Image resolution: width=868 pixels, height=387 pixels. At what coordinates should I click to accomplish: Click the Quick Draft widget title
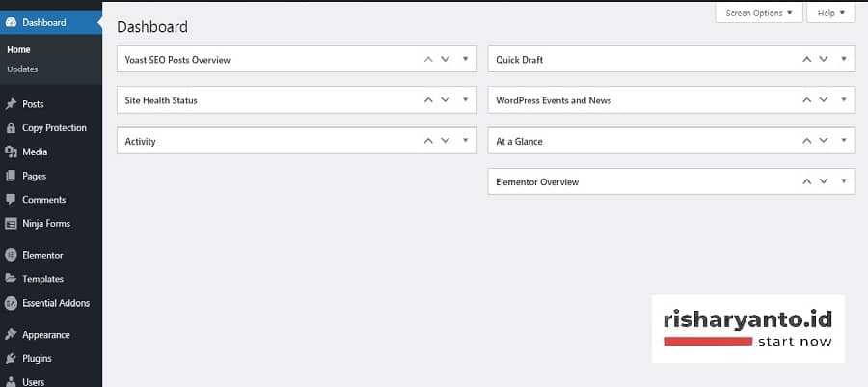point(519,60)
